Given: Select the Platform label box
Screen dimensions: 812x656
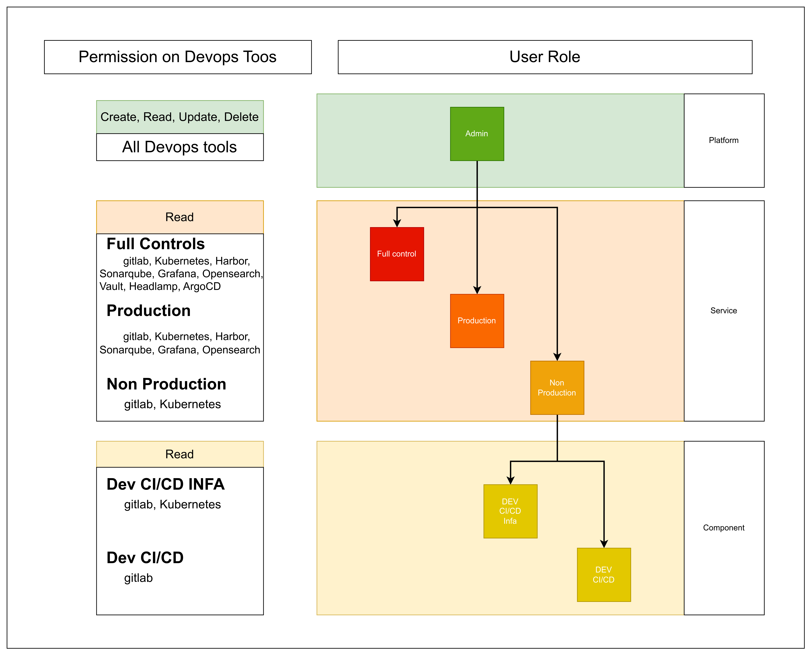Looking at the screenshot, I should 724,141.
